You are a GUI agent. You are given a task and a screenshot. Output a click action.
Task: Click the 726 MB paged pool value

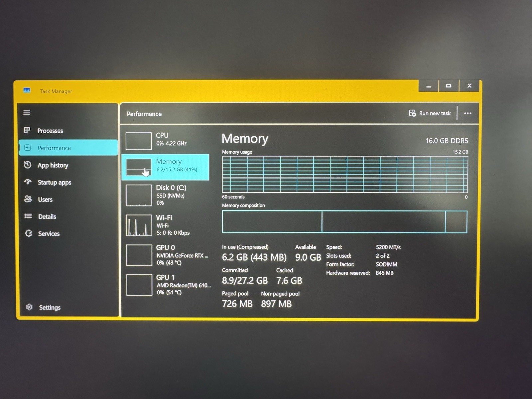click(x=237, y=304)
